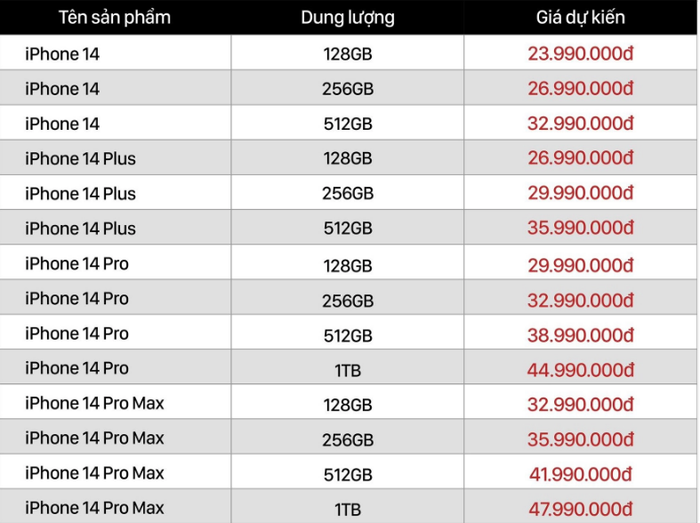Click the 1TB cell in the iPhone 14 Pro row

tap(348, 370)
